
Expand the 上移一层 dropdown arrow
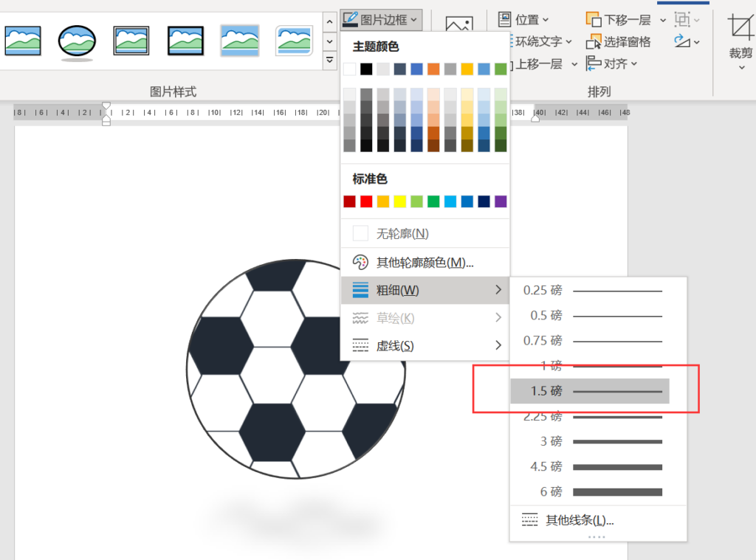pos(574,64)
